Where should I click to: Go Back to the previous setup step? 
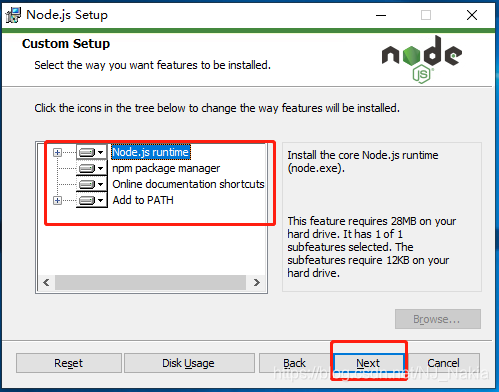point(295,363)
